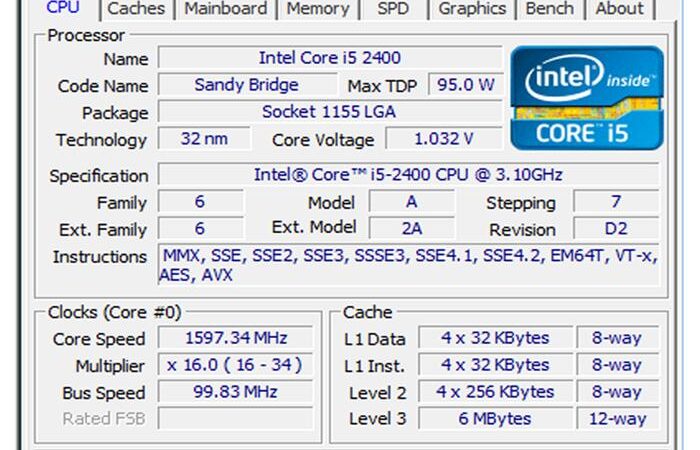Go to the Graphics tab
700x450 pixels.
tap(472, 8)
